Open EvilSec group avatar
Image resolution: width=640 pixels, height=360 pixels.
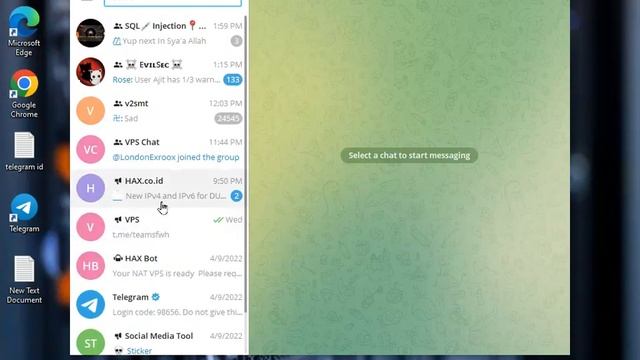click(x=90, y=72)
